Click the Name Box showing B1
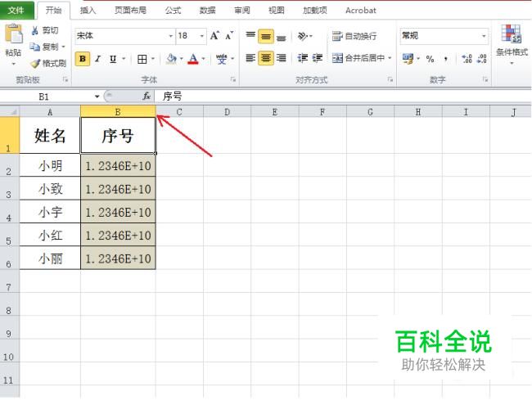 [46, 97]
